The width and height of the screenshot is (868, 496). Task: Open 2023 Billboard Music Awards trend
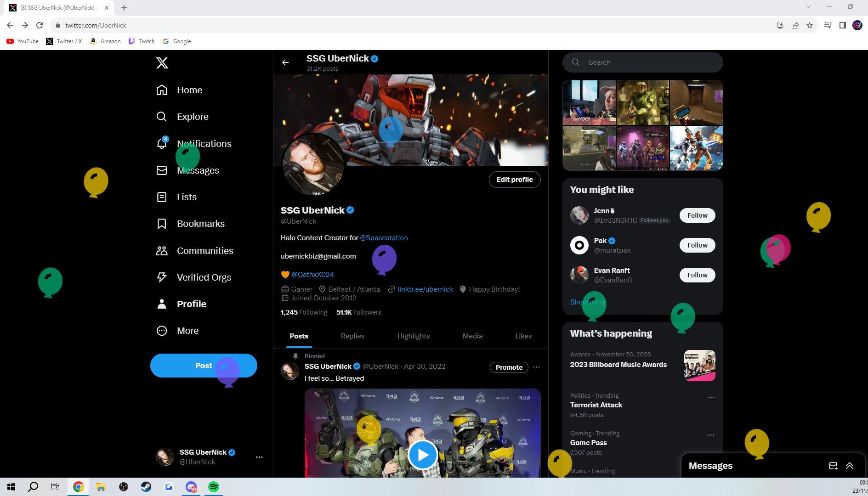pos(642,365)
